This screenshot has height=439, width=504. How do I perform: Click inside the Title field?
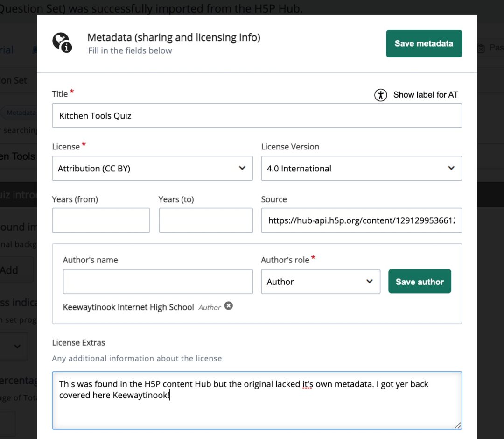(x=257, y=115)
